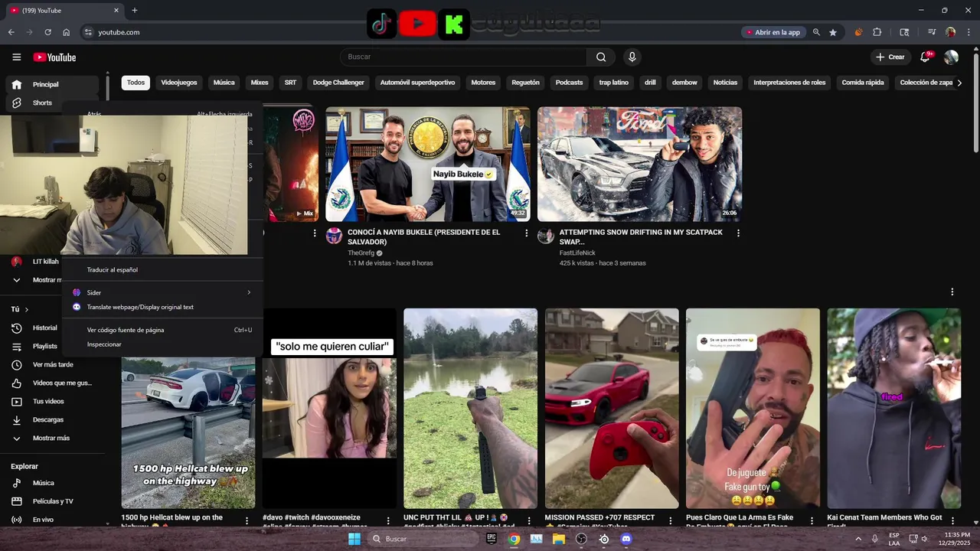The image size is (980, 551).
Task: Choose Inspeccionar from the context menu
Action: pyautogui.click(x=162, y=344)
